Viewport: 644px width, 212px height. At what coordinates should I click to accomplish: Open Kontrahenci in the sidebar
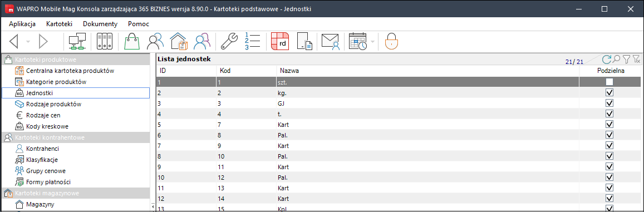(x=42, y=149)
